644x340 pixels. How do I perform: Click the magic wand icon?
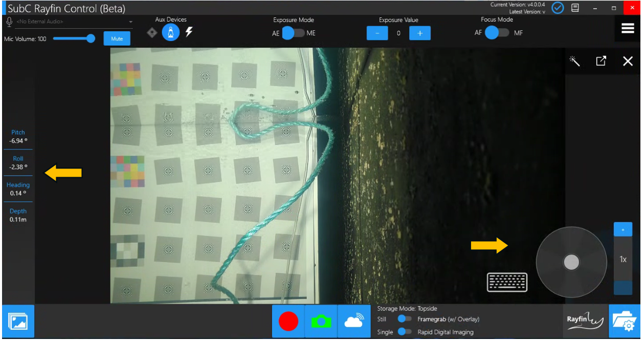point(574,61)
